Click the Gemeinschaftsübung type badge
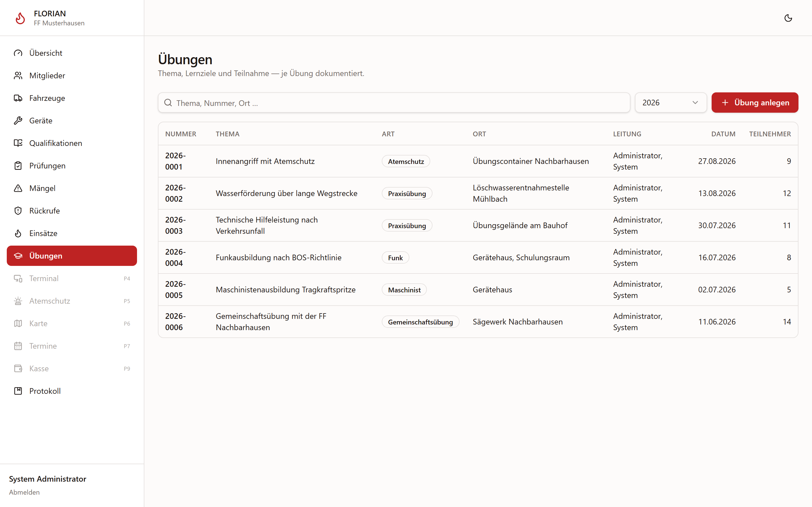This screenshot has width=812, height=507. (420, 322)
